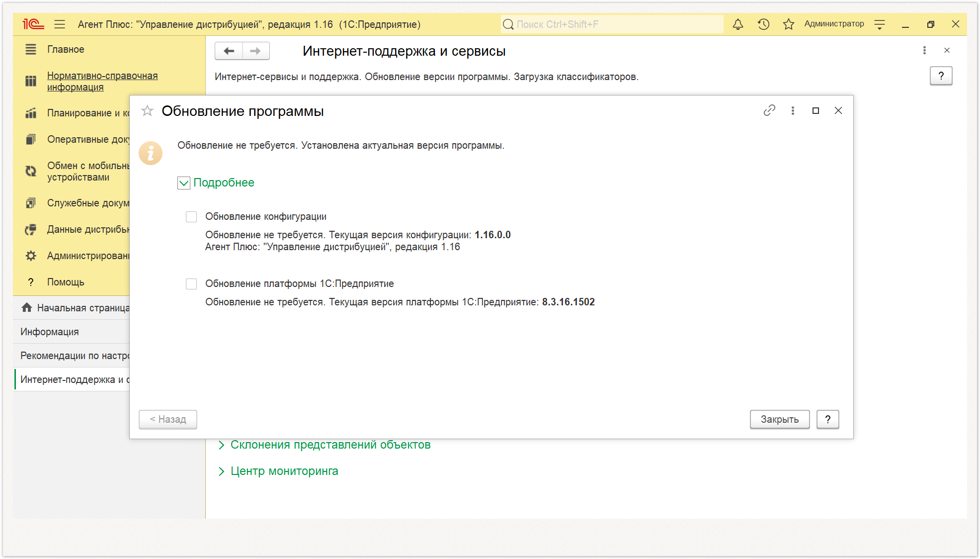Image resolution: width=980 pixels, height=559 pixels.
Task: Go back with left arrow button
Action: pos(229,51)
